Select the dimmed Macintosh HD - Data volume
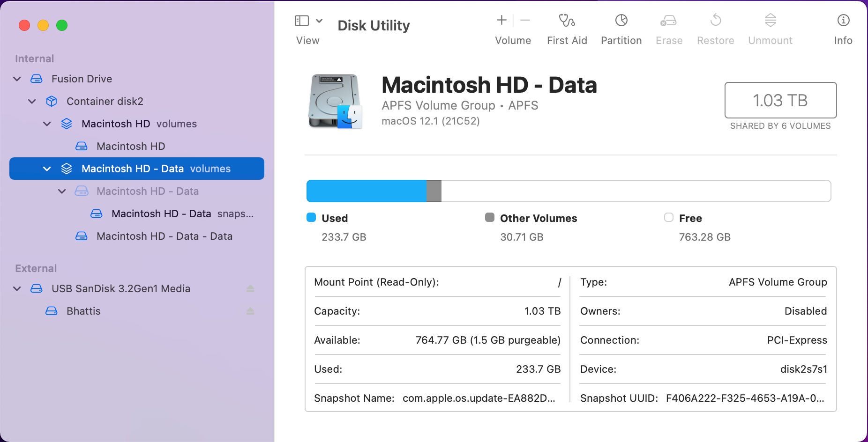Image resolution: width=868 pixels, height=442 pixels. [x=137, y=191]
